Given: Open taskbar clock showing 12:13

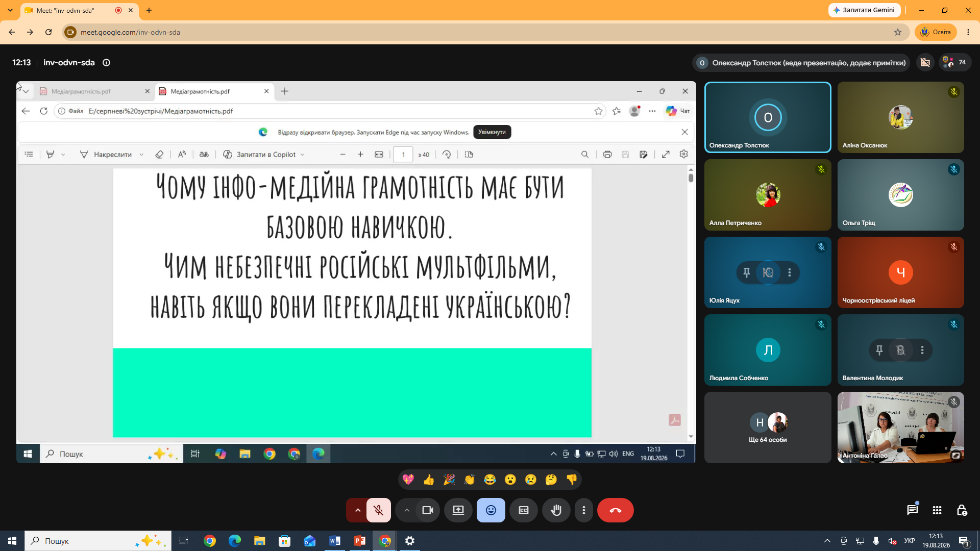Looking at the screenshot, I should click(936, 541).
